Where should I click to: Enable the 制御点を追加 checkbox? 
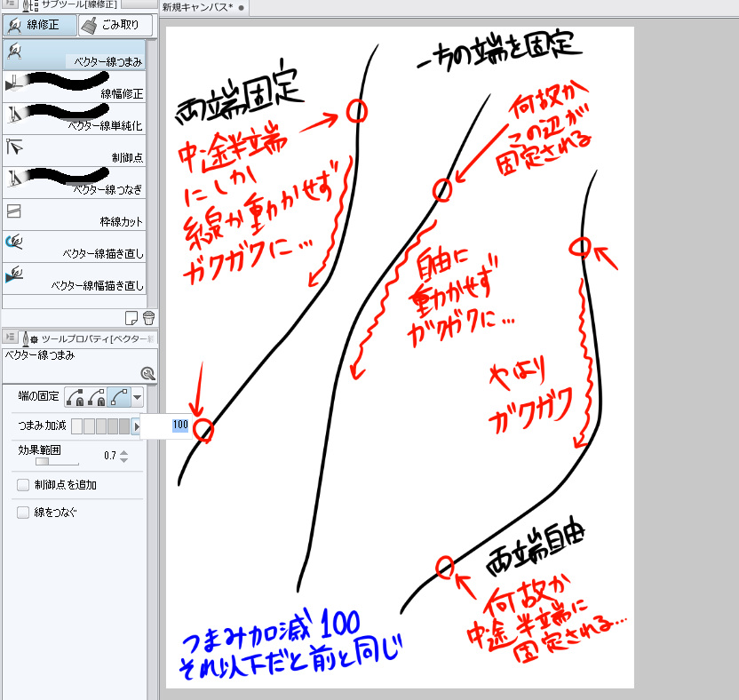click(x=22, y=485)
